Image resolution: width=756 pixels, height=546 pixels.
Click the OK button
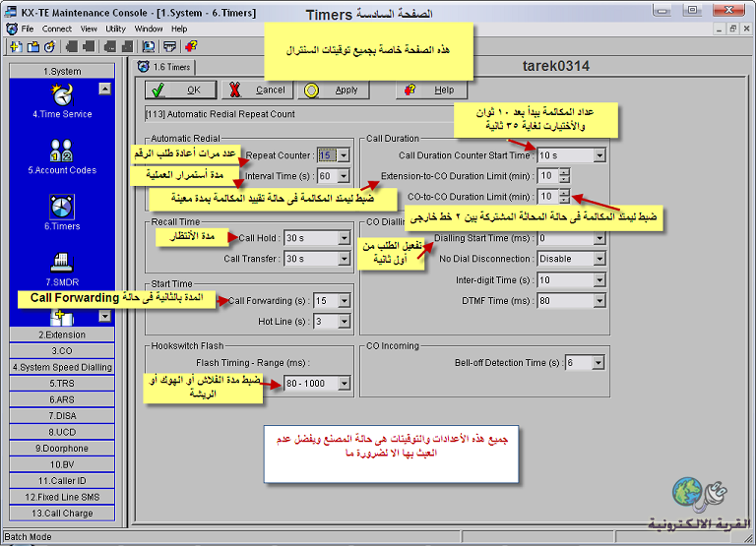[x=180, y=91]
